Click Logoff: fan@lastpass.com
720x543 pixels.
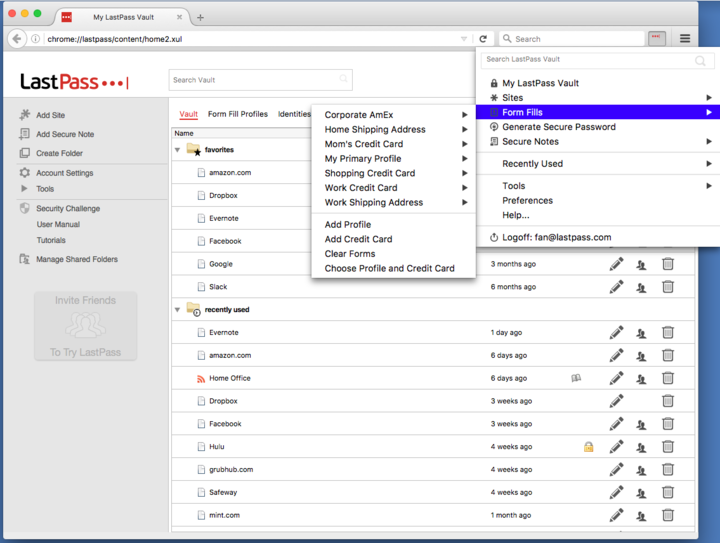click(557, 237)
